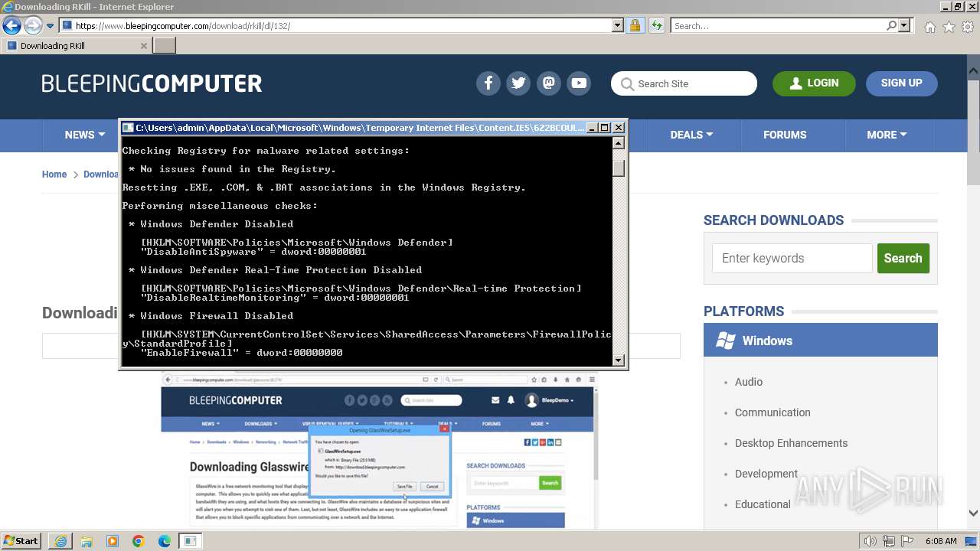Select the Downloading RKill tab

coord(76,46)
